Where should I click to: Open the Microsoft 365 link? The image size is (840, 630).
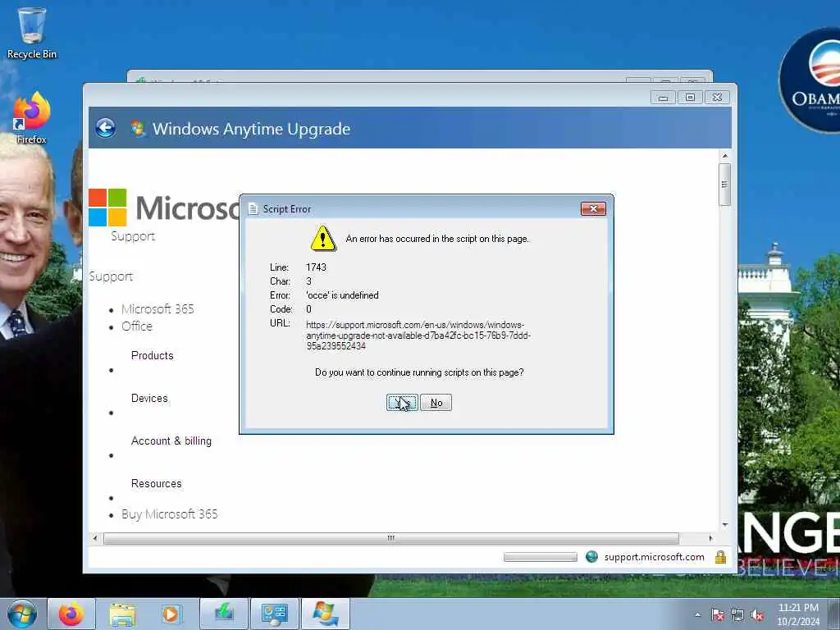click(157, 309)
